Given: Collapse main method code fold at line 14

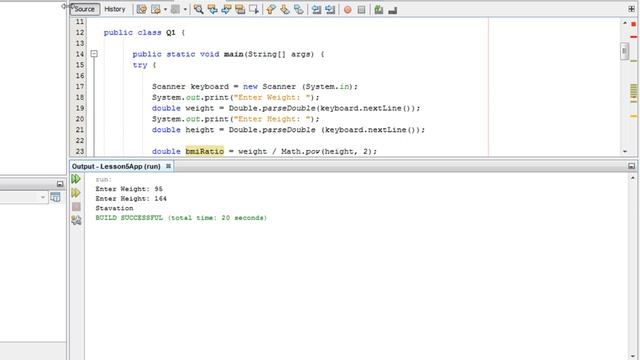Looking at the screenshot, I should click(94, 54).
